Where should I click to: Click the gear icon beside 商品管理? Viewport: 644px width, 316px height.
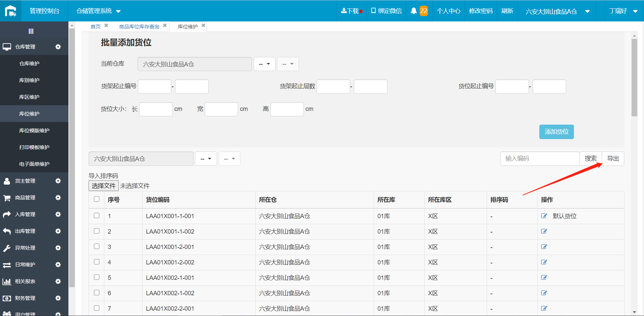tap(58, 197)
